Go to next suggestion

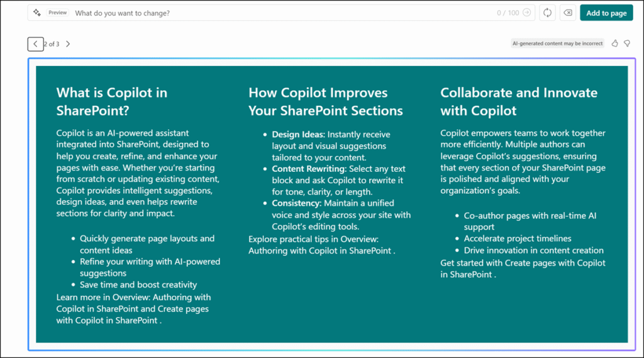68,44
